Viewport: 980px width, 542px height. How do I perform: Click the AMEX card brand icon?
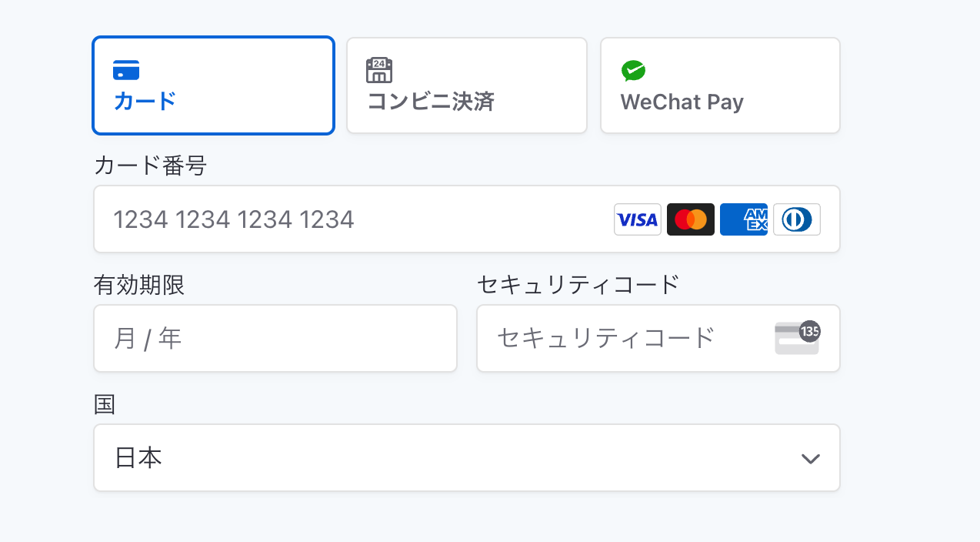pos(743,219)
